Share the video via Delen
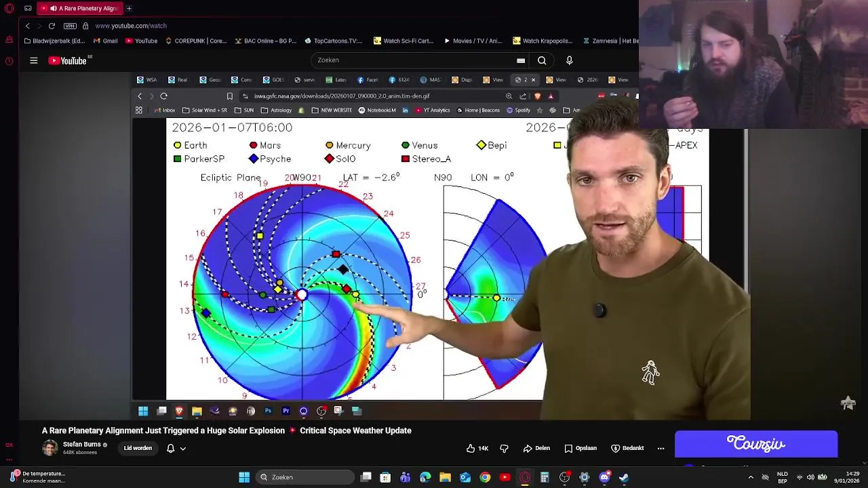Screen dimensions: 868x488 coord(536,448)
